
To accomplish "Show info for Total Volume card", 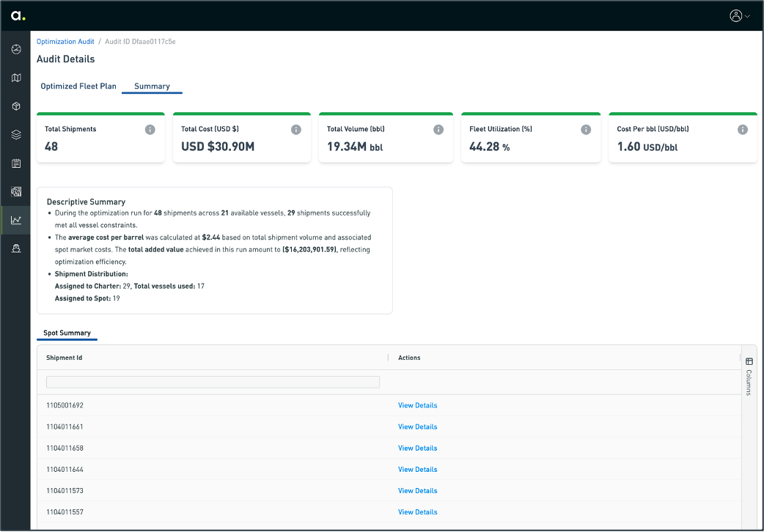I will pyautogui.click(x=438, y=130).
